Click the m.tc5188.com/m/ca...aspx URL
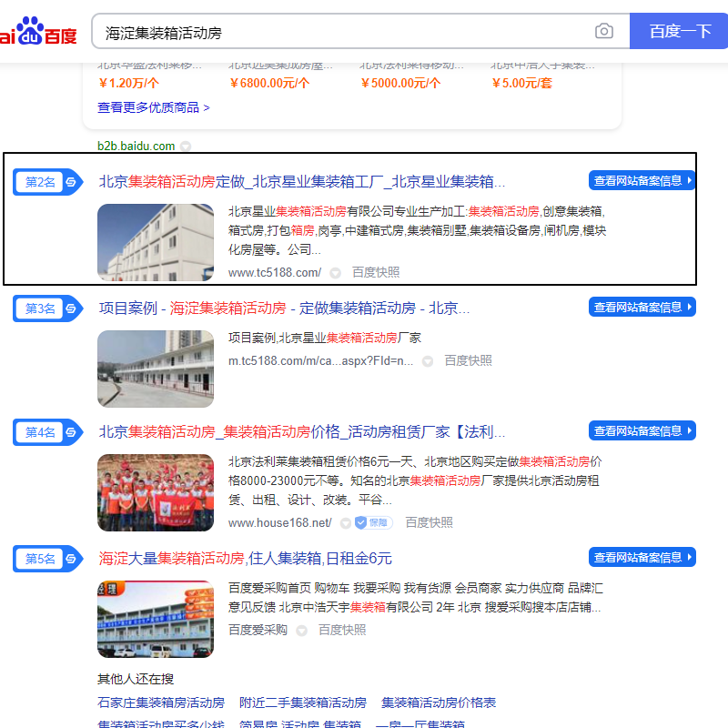 click(x=321, y=360)
